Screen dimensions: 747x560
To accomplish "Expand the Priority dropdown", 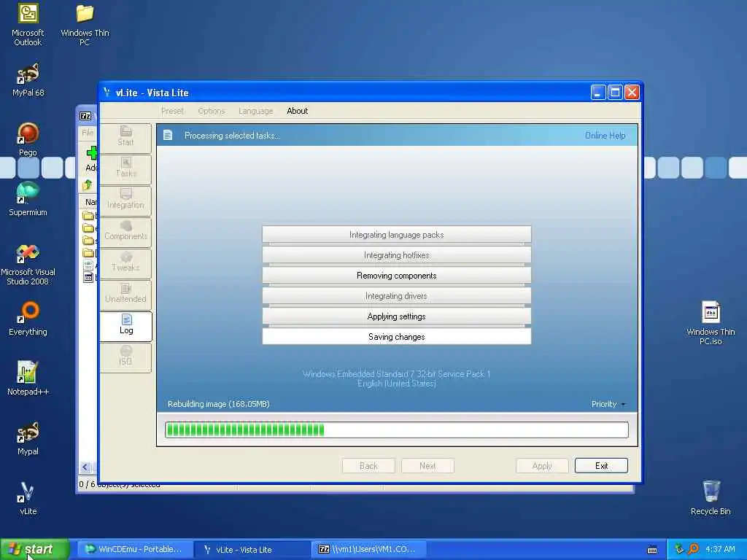I will 608,404.
